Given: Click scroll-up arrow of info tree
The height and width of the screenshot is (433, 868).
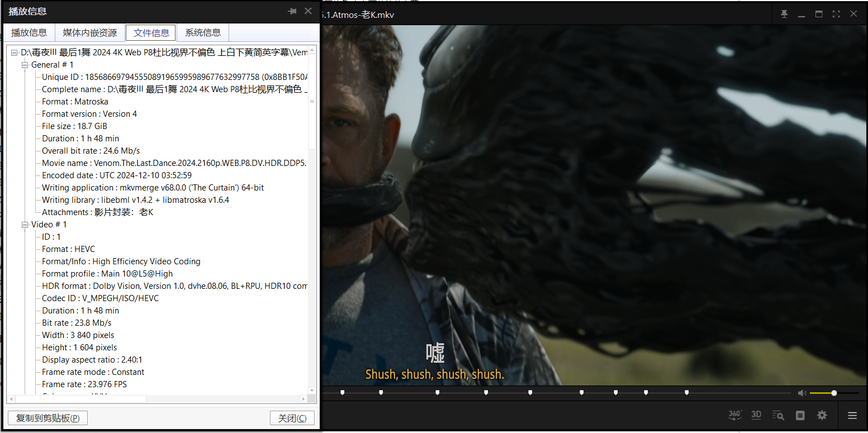Looking at the screenshot, I should (312, 50).
